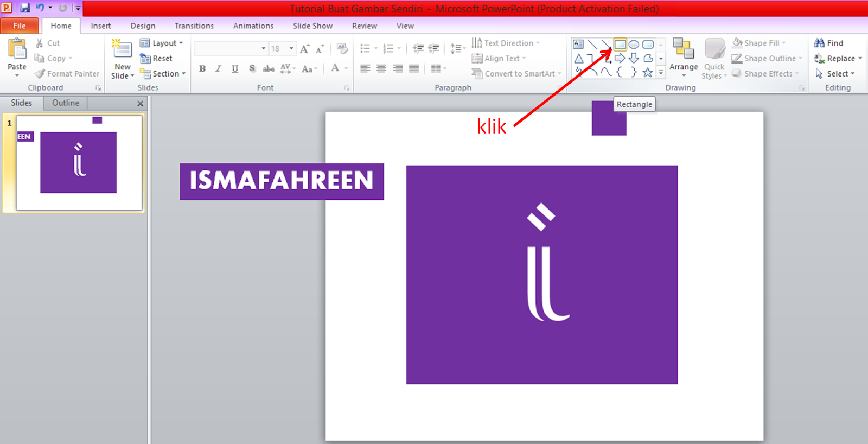The image size is (868, 444).
Task: Switch to the Animations tab
Action: point(253,26)
